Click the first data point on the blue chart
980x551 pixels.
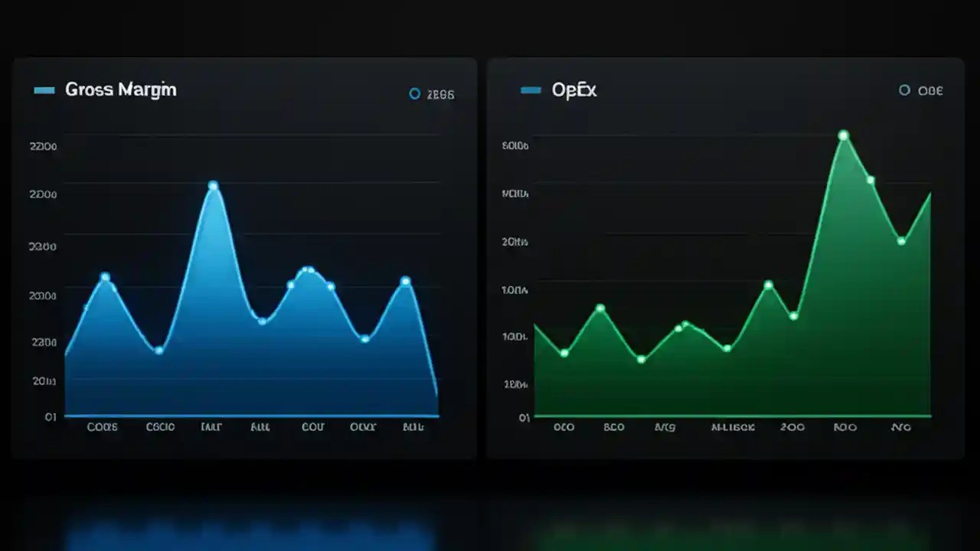tap(67, 354)
